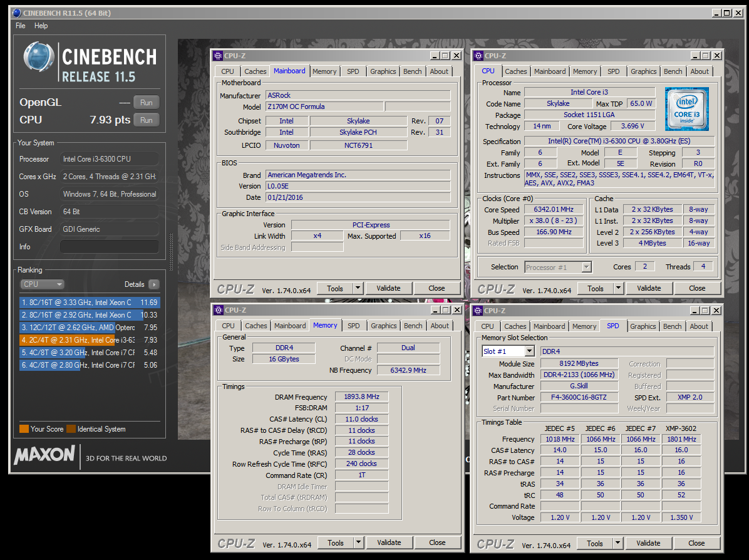The image size is (749, 560).
Task: Click the Cinebench panel splitter handle
Action: pos(172,252)
